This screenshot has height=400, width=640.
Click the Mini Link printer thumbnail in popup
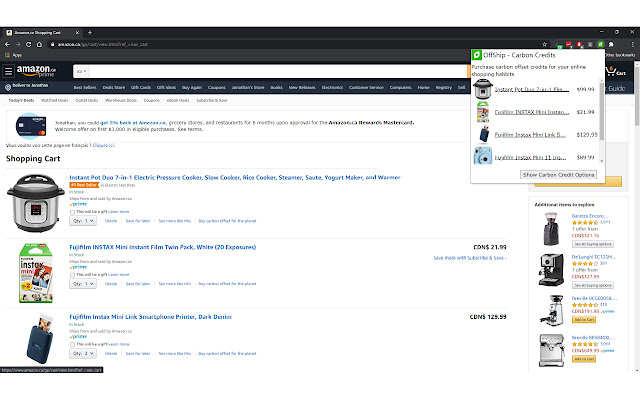(484, 134)
